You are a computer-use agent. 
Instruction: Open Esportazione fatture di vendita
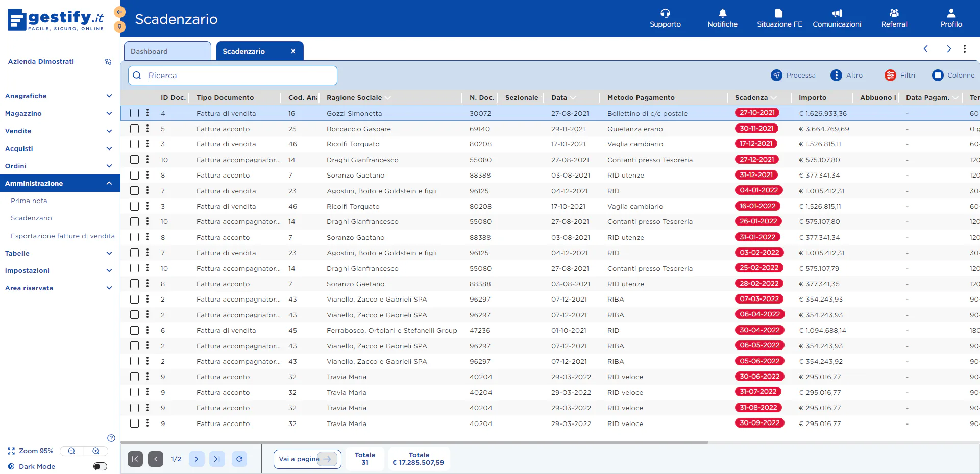pos(63,236)
